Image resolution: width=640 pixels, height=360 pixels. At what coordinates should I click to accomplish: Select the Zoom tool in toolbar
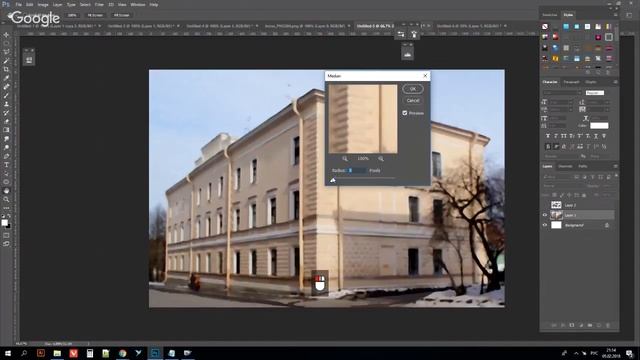coord(6,199)
